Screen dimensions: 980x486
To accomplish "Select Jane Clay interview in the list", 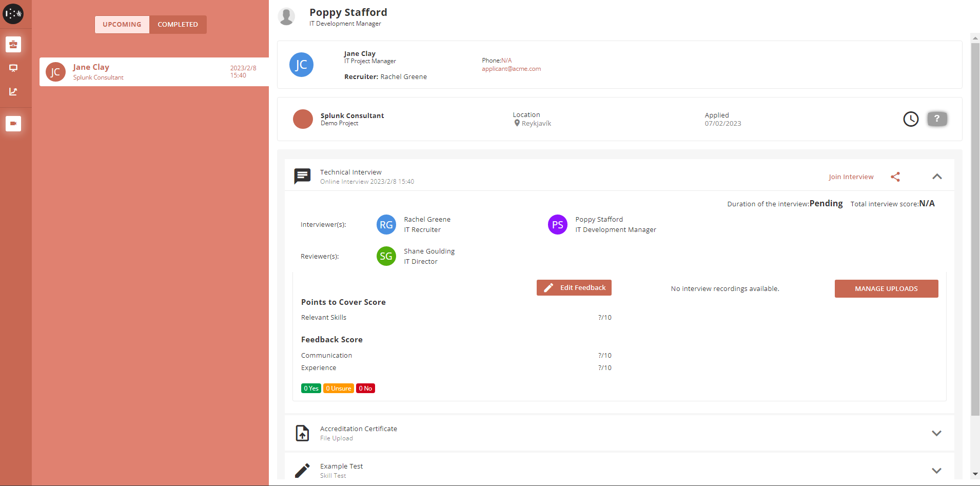I will click(154, 72).
